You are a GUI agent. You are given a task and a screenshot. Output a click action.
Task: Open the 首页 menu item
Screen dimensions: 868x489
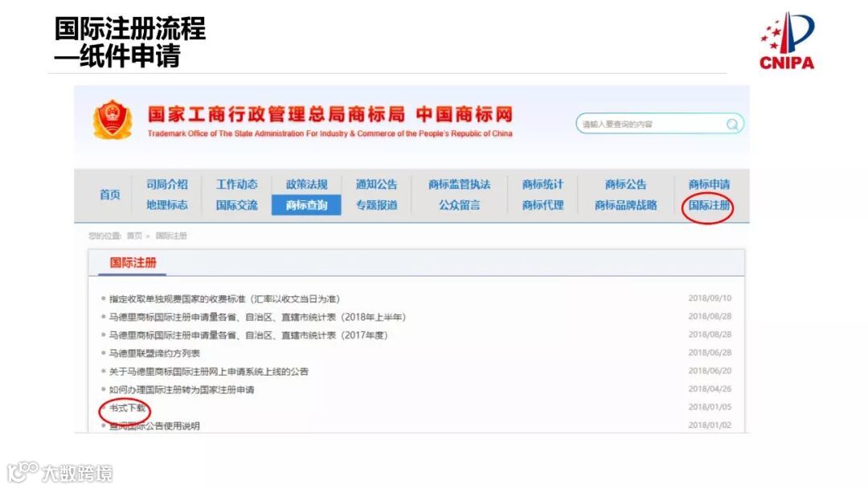[109, 195]
